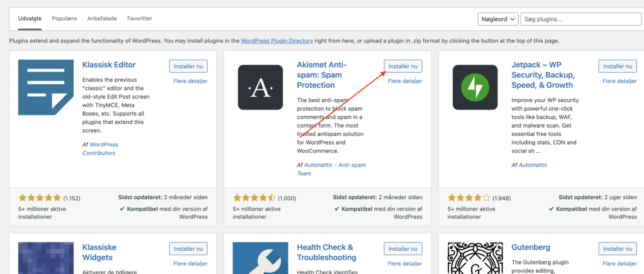Click the (1.000) rating count
Image resolution: width=644 pixels, height=274 pixels.
[287, 198]
